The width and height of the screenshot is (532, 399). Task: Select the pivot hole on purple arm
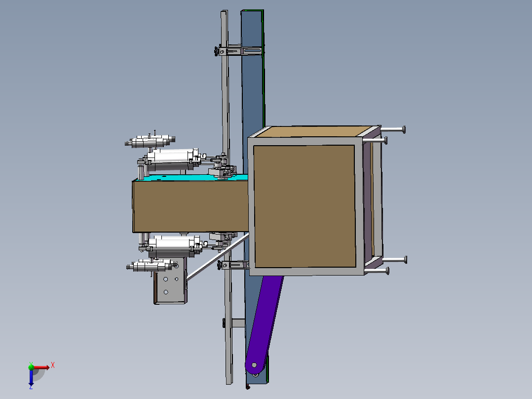(x=254, y=365)
